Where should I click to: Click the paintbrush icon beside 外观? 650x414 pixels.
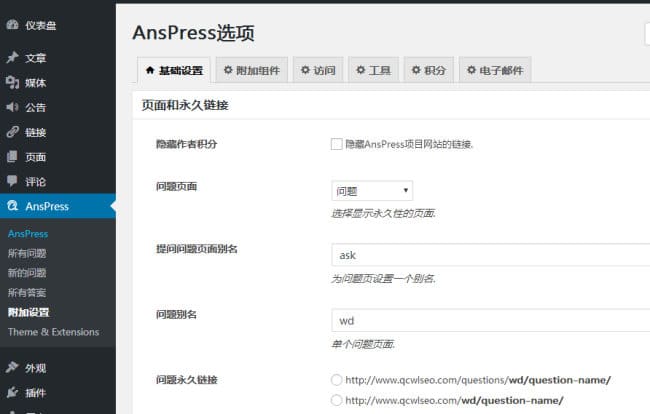(12, 367)
